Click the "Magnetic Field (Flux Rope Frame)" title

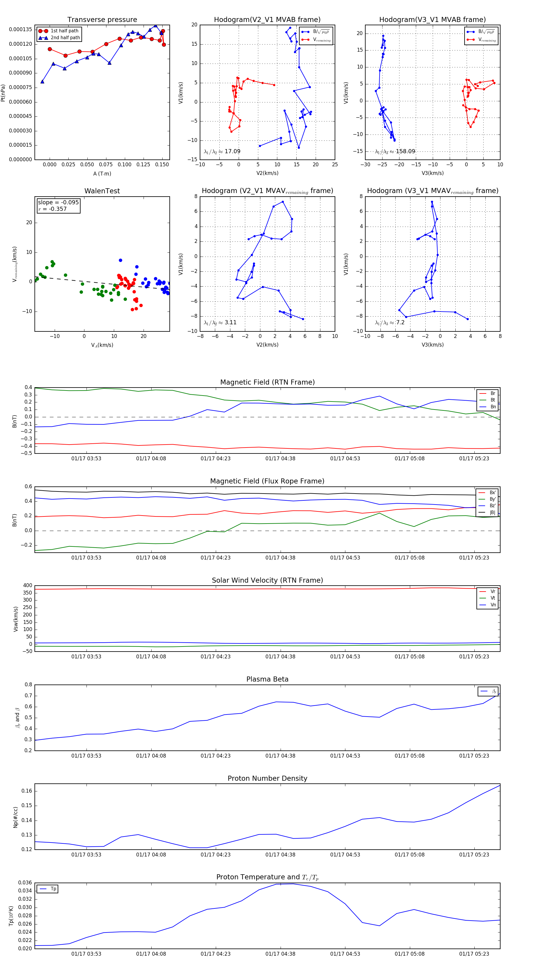267,481
